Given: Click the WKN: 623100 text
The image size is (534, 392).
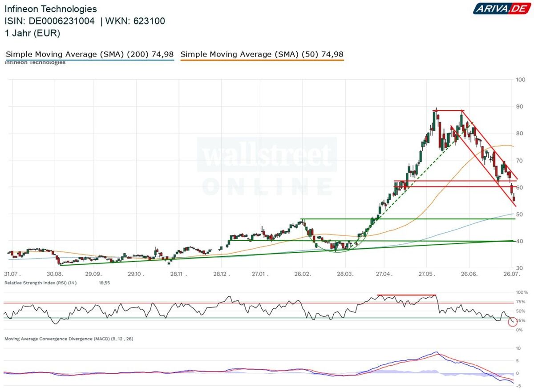Looking at the screenshot, I should click(x=135, y=21).
